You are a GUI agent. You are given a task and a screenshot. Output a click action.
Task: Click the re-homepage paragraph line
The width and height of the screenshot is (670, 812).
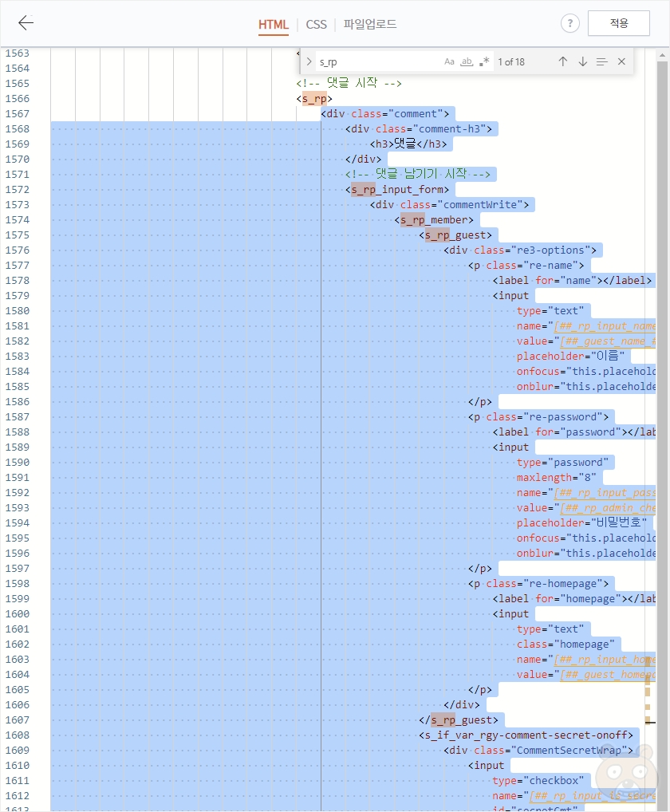click(x=538, y=584)
